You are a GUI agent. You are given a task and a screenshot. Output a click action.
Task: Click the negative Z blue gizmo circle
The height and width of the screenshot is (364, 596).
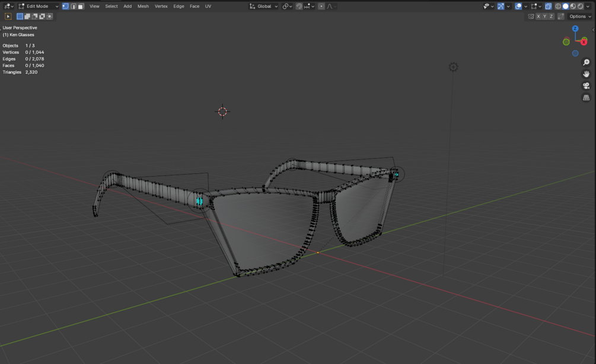coord(575,53)
